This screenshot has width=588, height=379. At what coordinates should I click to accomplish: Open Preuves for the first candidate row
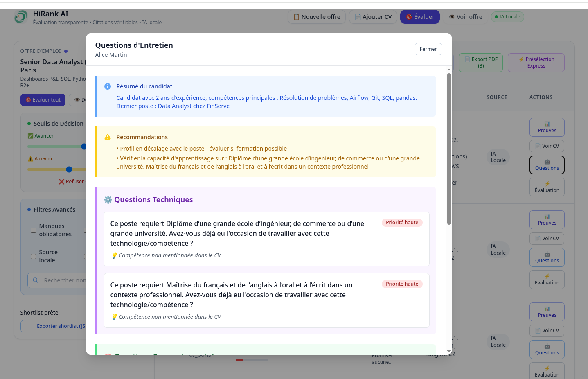pyautogui.click(x=547, y=127)
